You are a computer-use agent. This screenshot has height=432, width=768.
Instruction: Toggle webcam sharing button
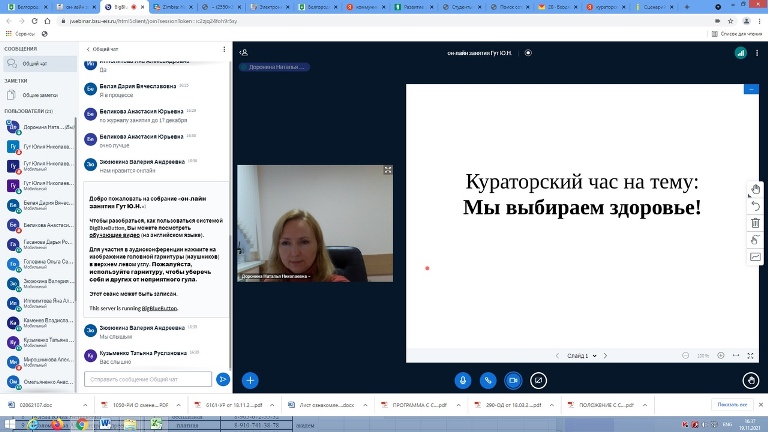click(513, 380)
